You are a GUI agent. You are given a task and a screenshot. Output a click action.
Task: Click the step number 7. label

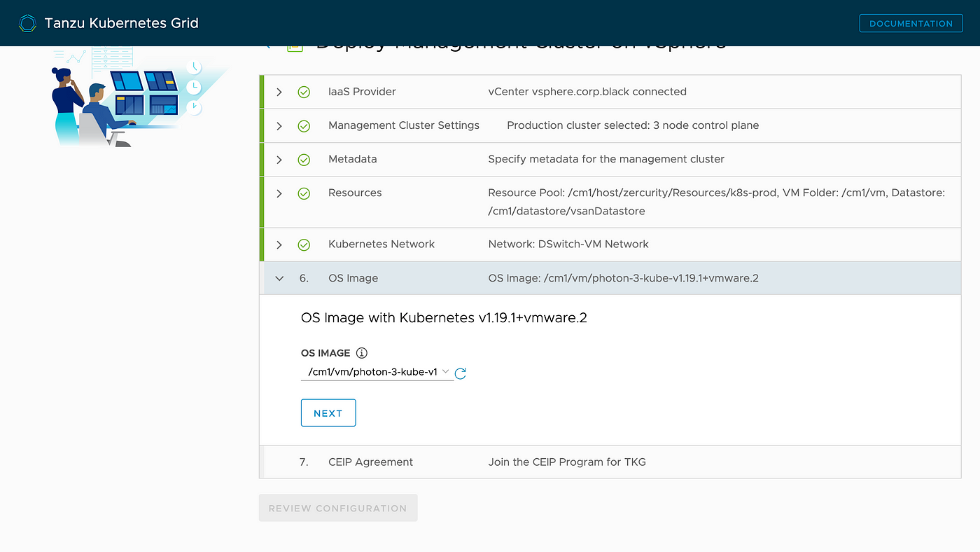click(x=304, y=462)
